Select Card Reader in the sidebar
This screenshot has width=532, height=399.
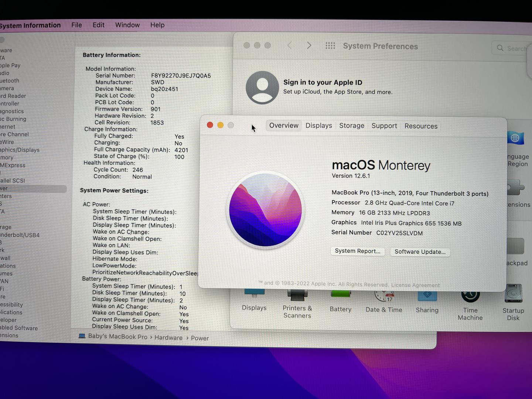(13, 96)
